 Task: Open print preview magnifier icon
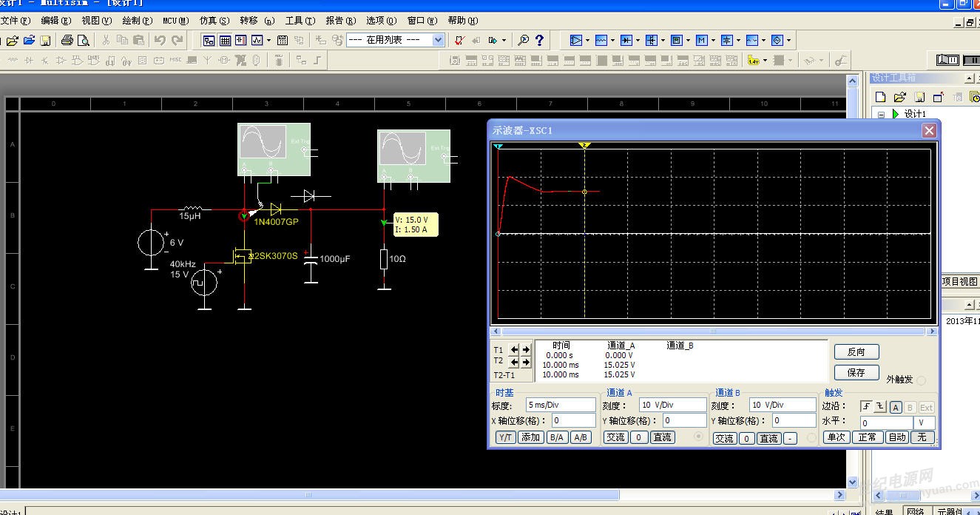click(84, 40)
